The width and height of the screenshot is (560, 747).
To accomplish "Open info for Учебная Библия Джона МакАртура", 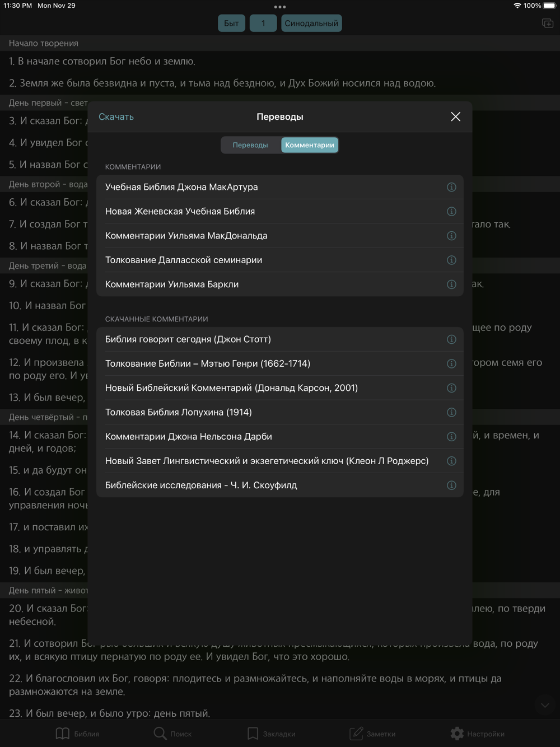I will coord(451,187).
